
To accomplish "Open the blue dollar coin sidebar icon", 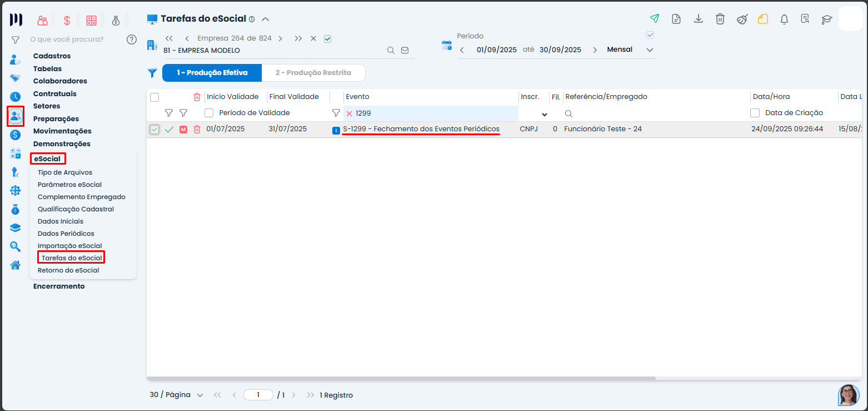I will coord(15,135).
